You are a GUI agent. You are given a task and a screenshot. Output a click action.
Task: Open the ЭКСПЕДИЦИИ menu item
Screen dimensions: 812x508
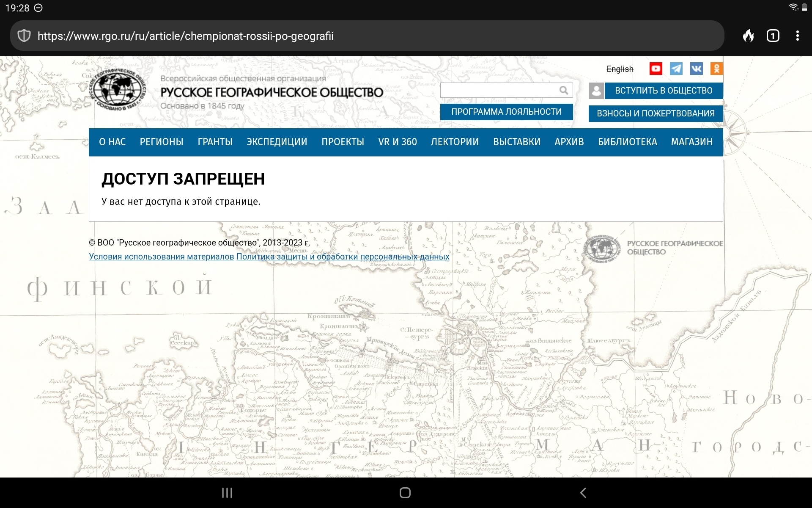click(277, 142)
